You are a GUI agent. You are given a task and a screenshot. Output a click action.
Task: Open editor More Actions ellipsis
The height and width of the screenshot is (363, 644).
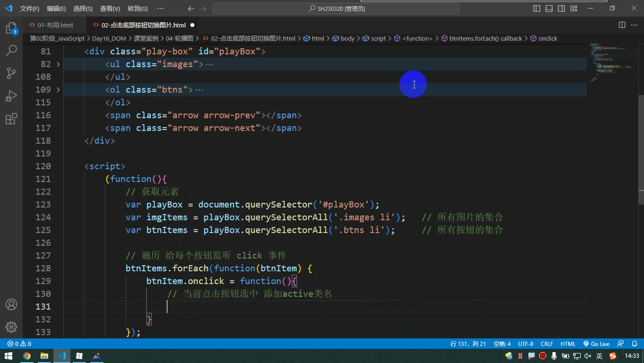(x=634, y=25)
